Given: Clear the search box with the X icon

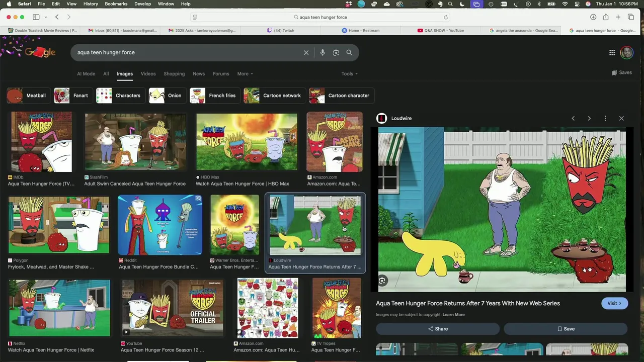Looking at the screenshot, I should (x=306, y=52).
